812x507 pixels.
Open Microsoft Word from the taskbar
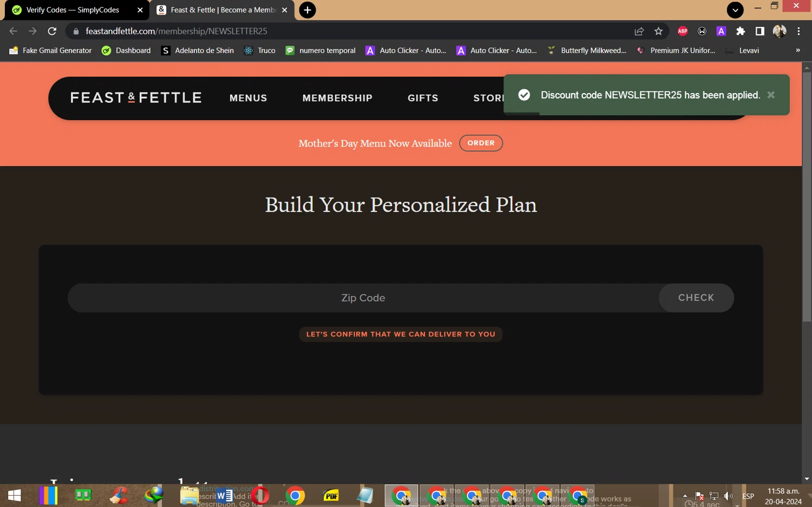pos(224,495)
